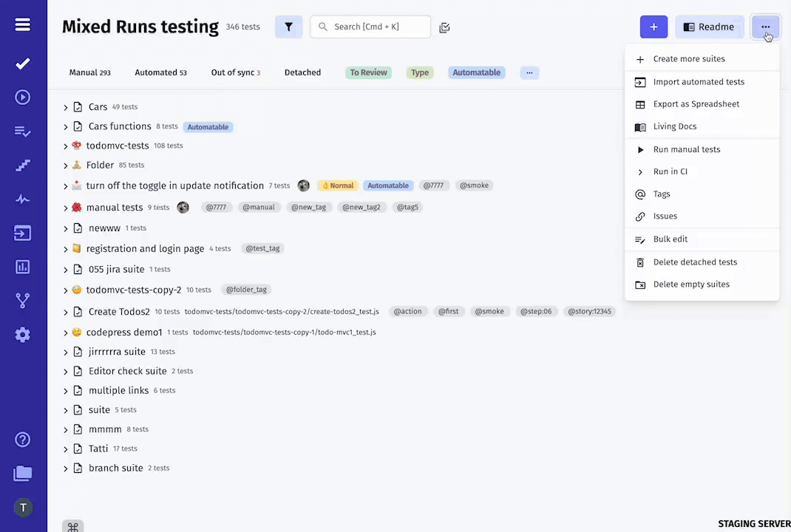Screen dimensions: 791x532
Task: Switch to the Out of sync tab
Action: [236, 72]
